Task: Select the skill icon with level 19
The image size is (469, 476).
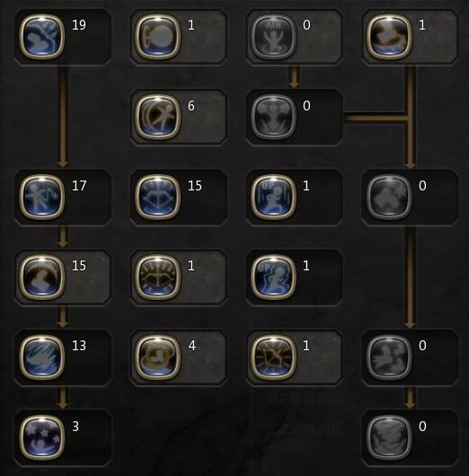Action: (x=42, y=37)
